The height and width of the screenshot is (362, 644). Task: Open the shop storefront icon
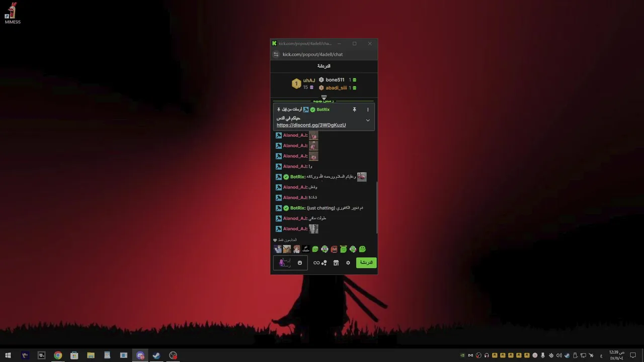[336, 262]
